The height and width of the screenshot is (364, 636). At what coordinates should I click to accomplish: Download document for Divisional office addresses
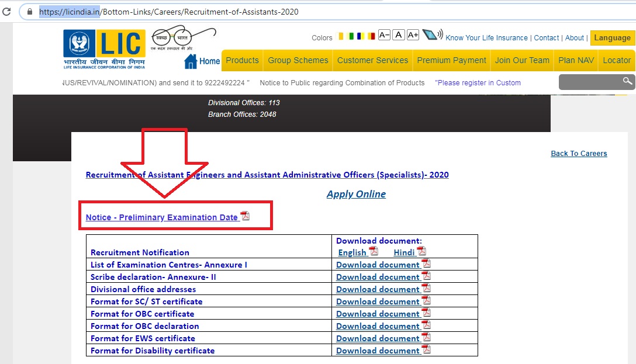click(x=378, y=289)
